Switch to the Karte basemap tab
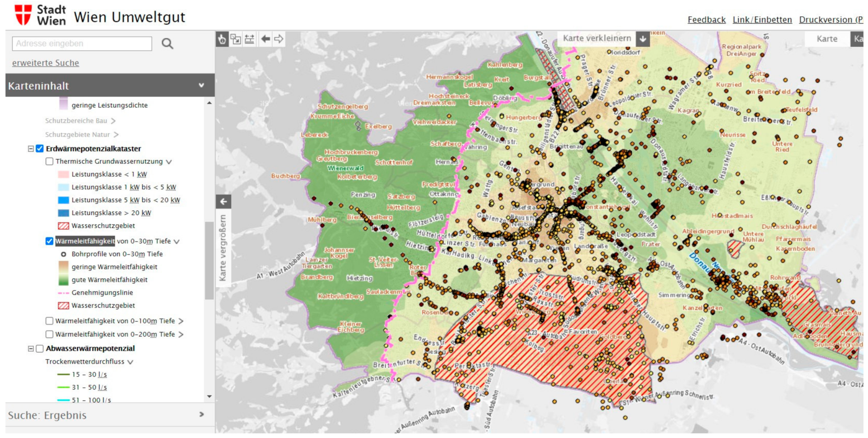Screen dimensions: 868x438 (827, 39)
